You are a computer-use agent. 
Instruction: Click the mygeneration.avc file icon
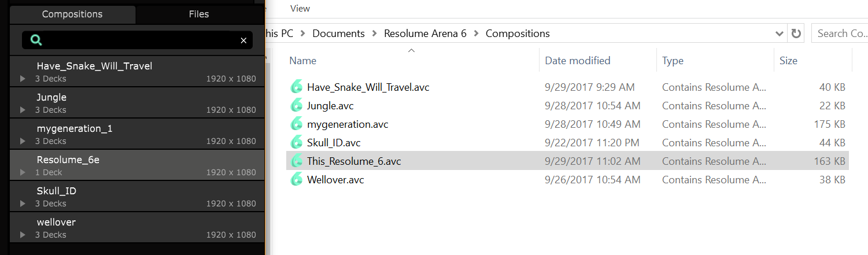(297, 124)
